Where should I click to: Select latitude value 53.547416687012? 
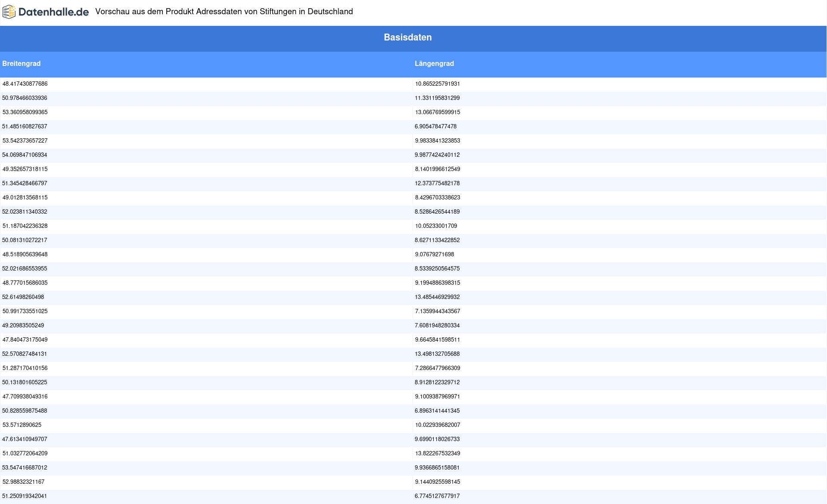[25, 468]
